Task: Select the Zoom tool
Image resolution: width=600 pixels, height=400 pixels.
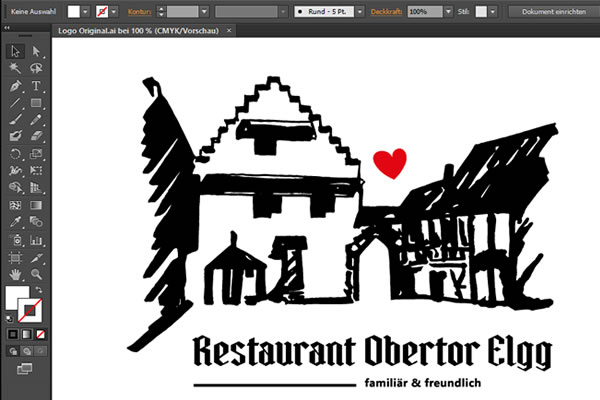Action: coord(36,272)
